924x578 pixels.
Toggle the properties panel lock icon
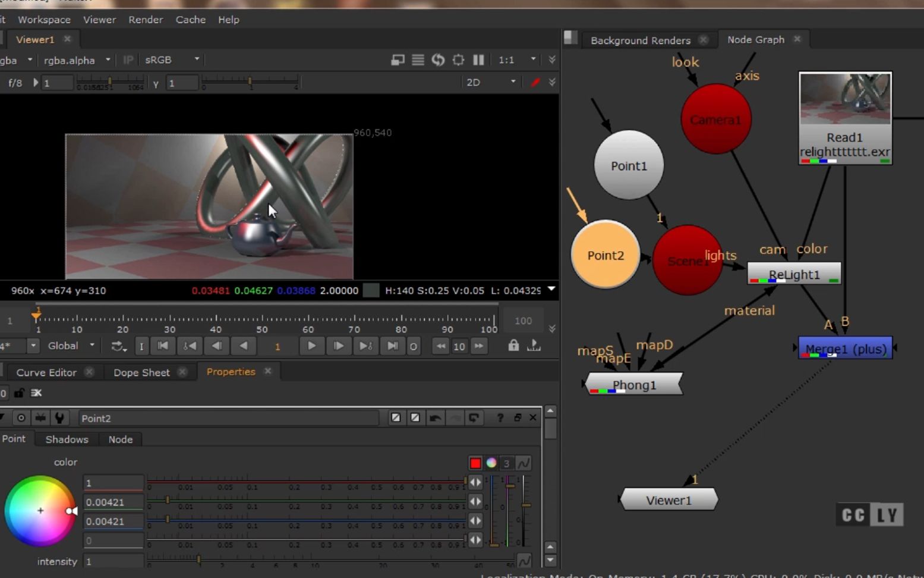[19, 393]
